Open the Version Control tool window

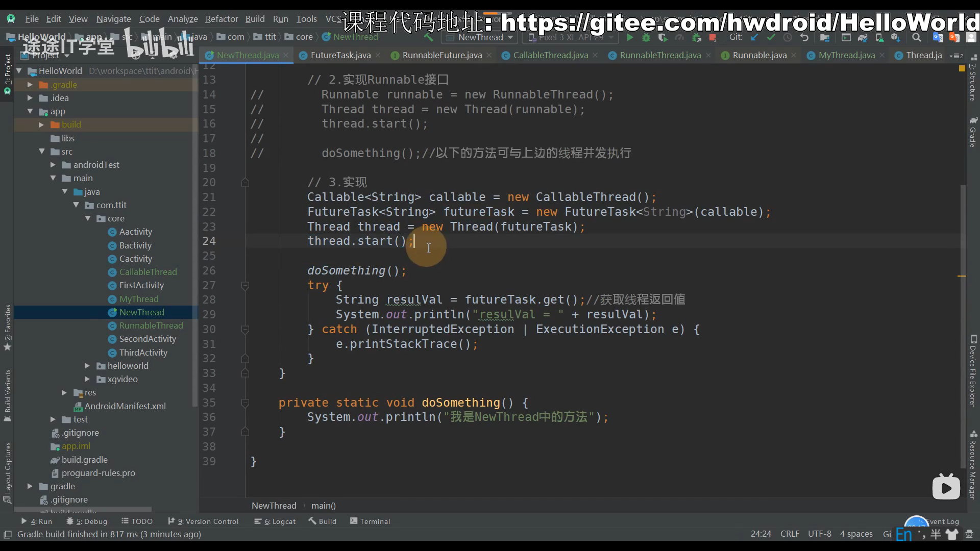(x=203, y=521)
